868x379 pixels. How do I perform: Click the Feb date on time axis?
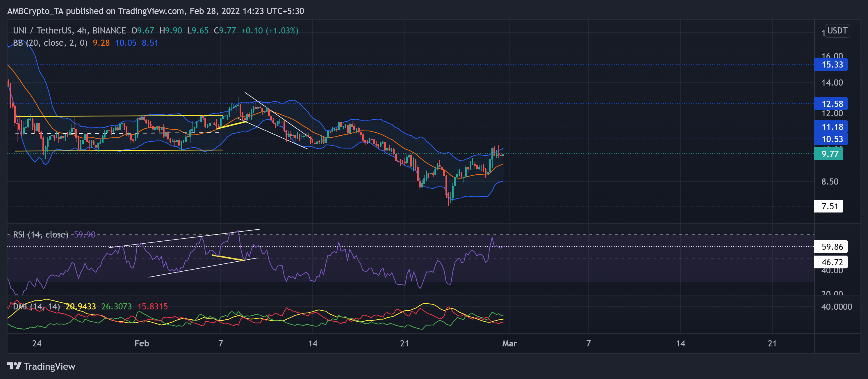coord(142,343)
